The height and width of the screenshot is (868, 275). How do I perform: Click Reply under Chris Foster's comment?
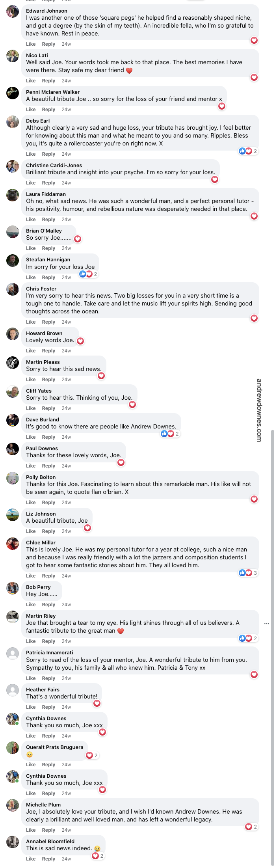pos(48,322)
